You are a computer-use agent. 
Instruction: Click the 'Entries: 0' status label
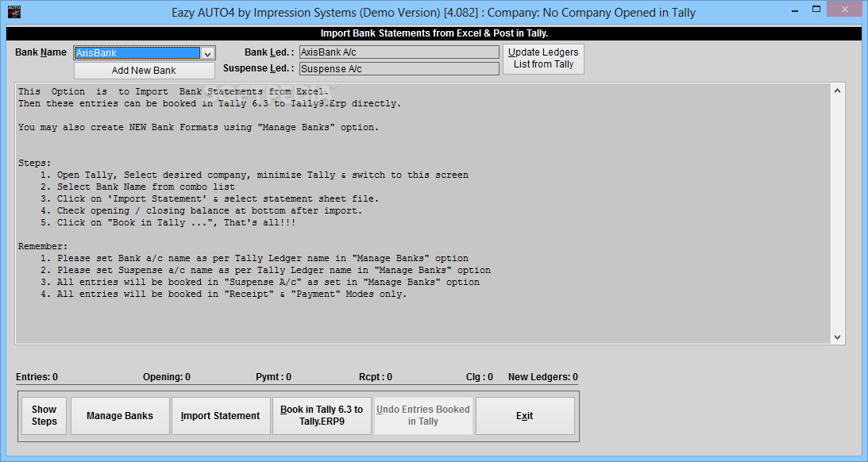(37, 377)
